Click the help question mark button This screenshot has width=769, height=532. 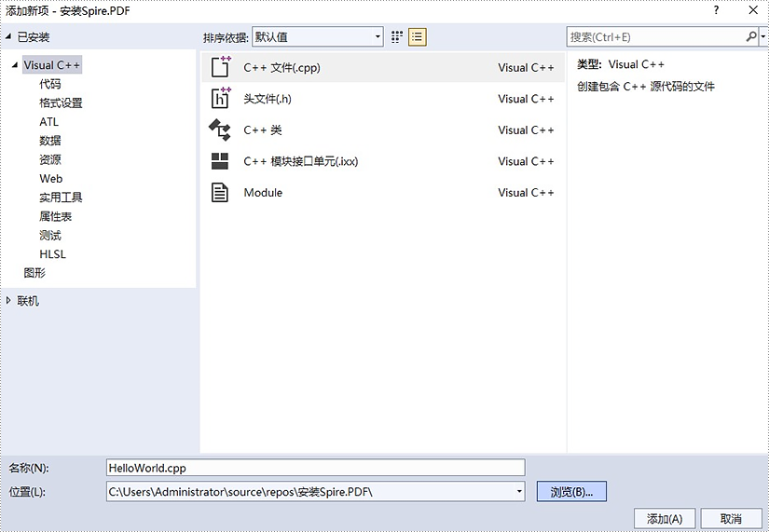point(717,10)
